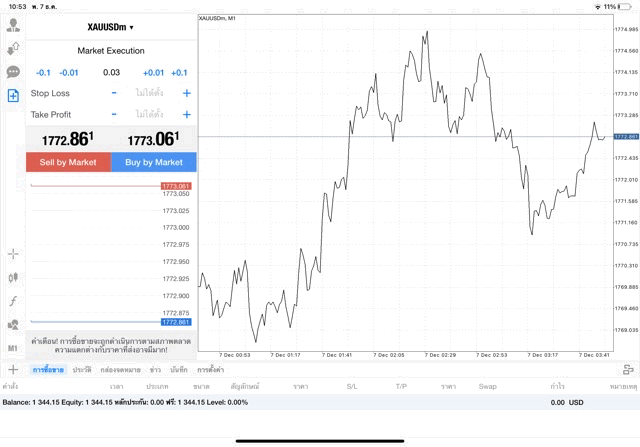Switch to the ข่าว (News) tab

pos(155,370)
